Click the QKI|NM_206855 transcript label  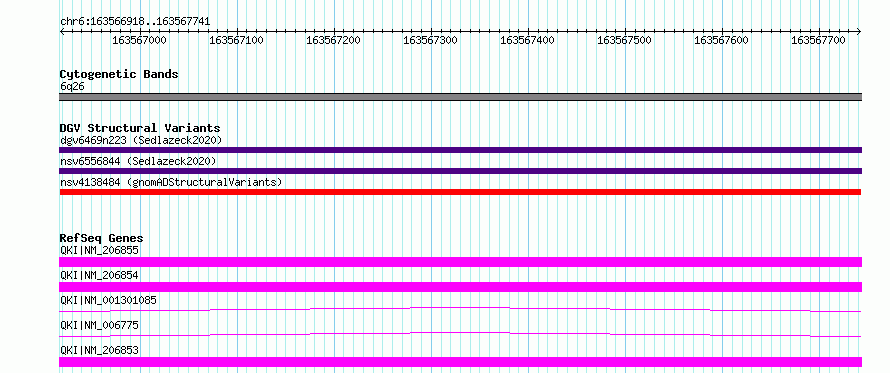click(99, 250)
